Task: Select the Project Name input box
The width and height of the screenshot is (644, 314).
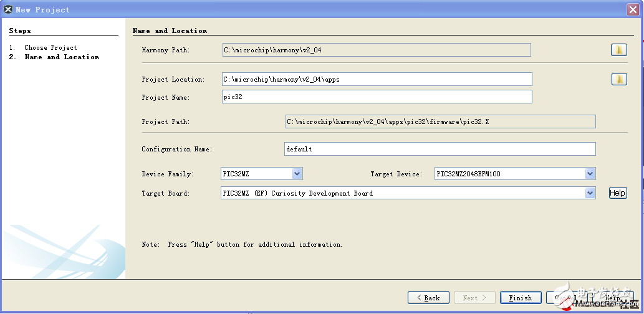Action: coord(377,97)
